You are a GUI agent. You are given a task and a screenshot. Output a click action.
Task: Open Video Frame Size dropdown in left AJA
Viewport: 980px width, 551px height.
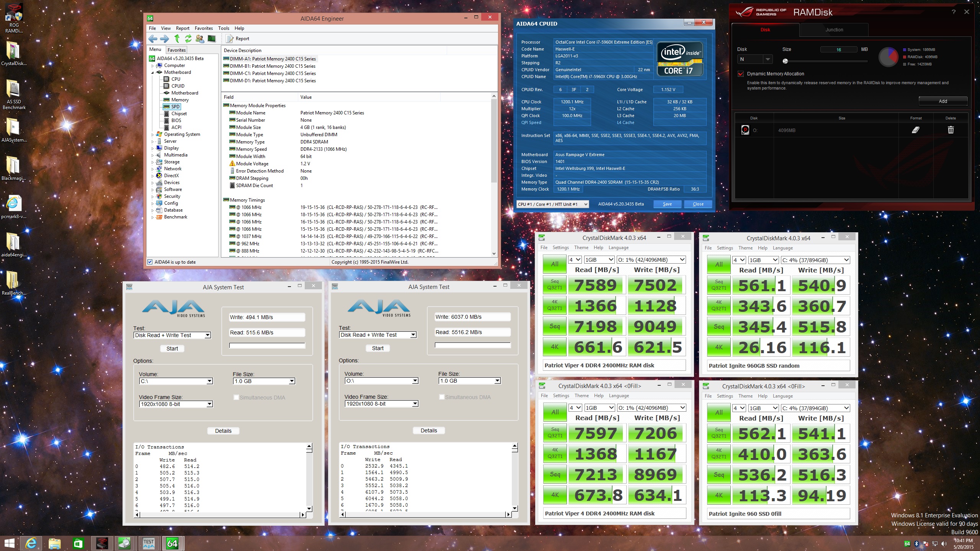tap(176, 404)
